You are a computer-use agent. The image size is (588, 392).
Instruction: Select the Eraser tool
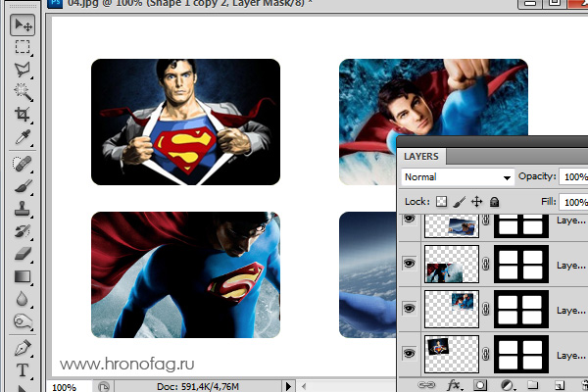pos(23,254)
